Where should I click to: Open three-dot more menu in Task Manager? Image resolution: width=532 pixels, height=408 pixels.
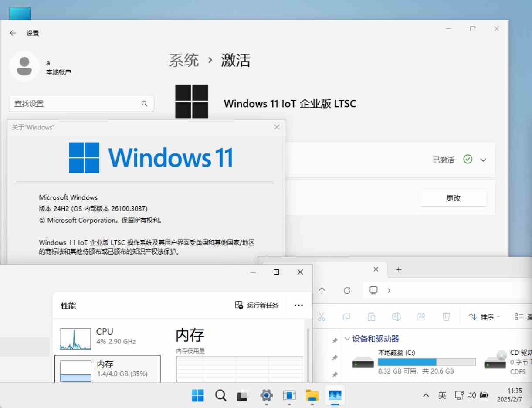[298, 306]
